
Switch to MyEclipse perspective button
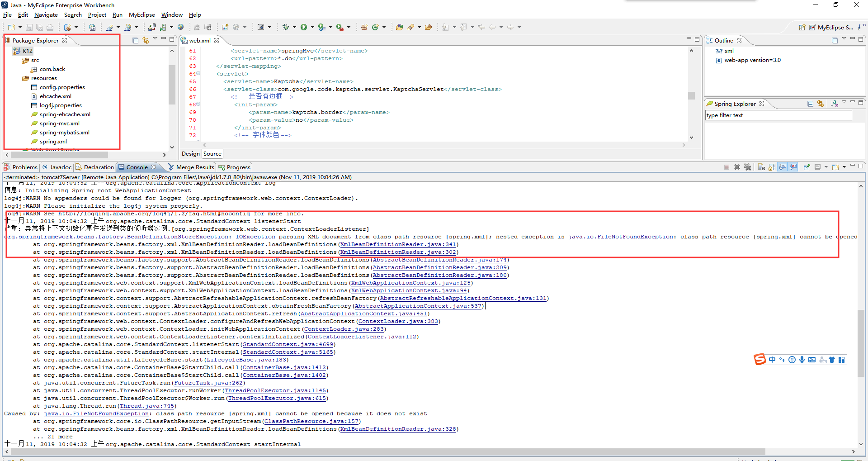point(830,28)
